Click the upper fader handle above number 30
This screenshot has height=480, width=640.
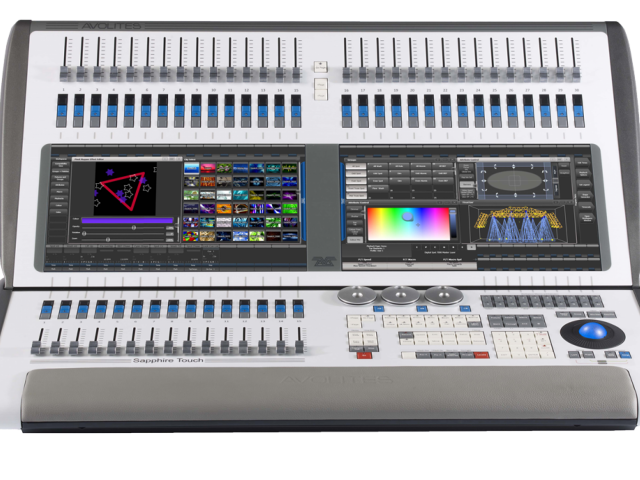(576, 73)
